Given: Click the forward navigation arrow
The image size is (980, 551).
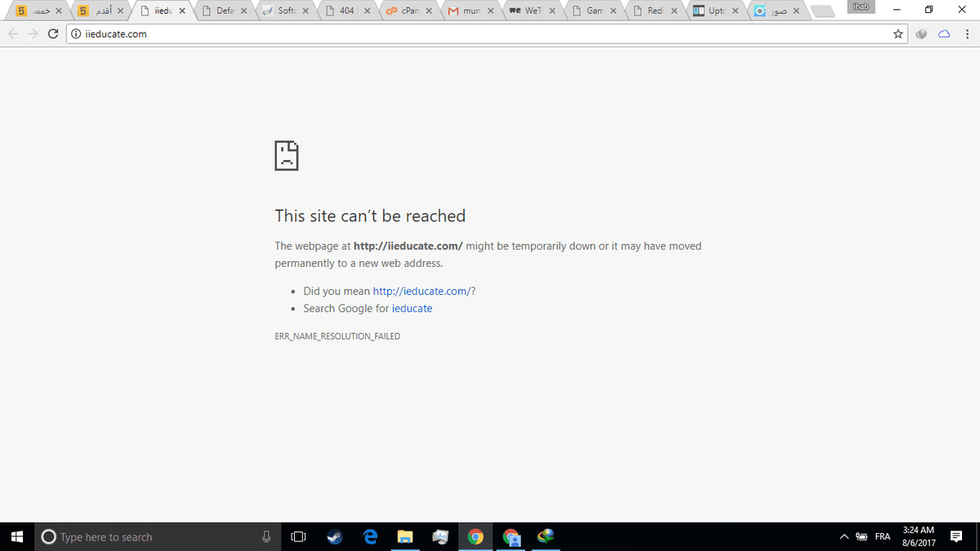Looking at the screenshot, I should 33,34.
